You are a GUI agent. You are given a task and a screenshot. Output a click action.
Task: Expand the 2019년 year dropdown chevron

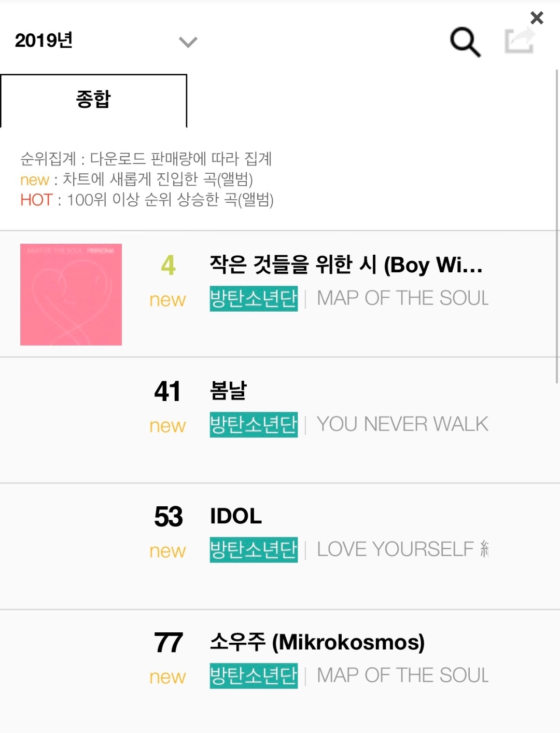188,42
